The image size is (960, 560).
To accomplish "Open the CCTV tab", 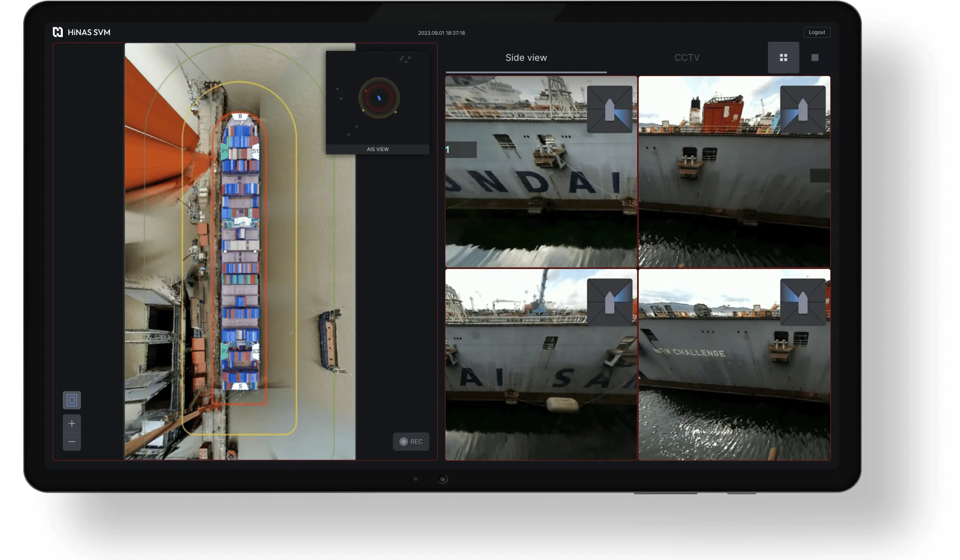I will [x=687, y=58].
